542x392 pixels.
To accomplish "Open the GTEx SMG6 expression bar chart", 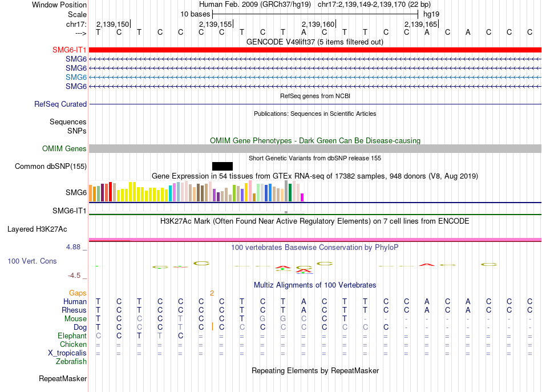I will coord(196,191).
